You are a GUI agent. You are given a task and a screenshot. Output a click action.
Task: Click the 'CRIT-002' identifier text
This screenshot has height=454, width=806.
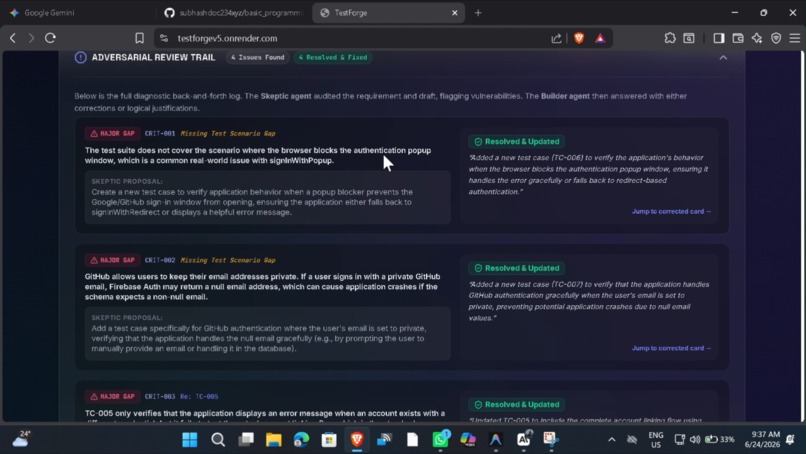160,260
